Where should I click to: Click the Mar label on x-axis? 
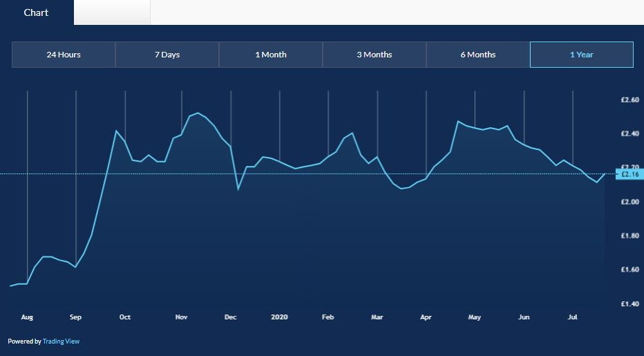(x=377, y=317)
